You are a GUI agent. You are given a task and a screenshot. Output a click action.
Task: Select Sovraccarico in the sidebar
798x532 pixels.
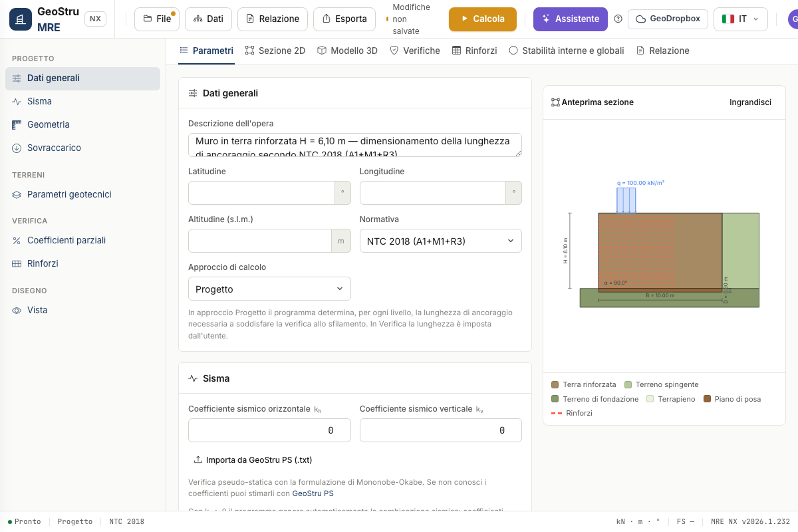tap(82, 148)
